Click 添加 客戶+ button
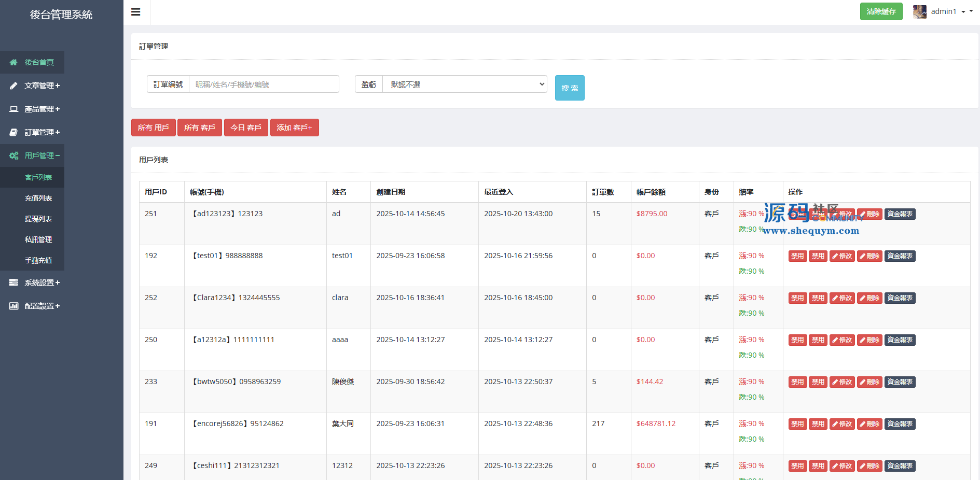 [x=294, y=128]
